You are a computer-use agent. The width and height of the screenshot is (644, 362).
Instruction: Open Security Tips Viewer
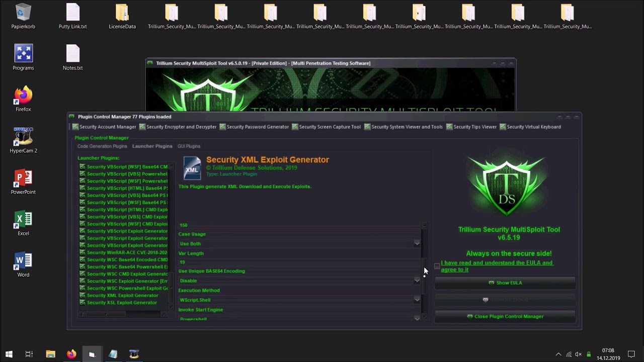[x=471, y=127]
